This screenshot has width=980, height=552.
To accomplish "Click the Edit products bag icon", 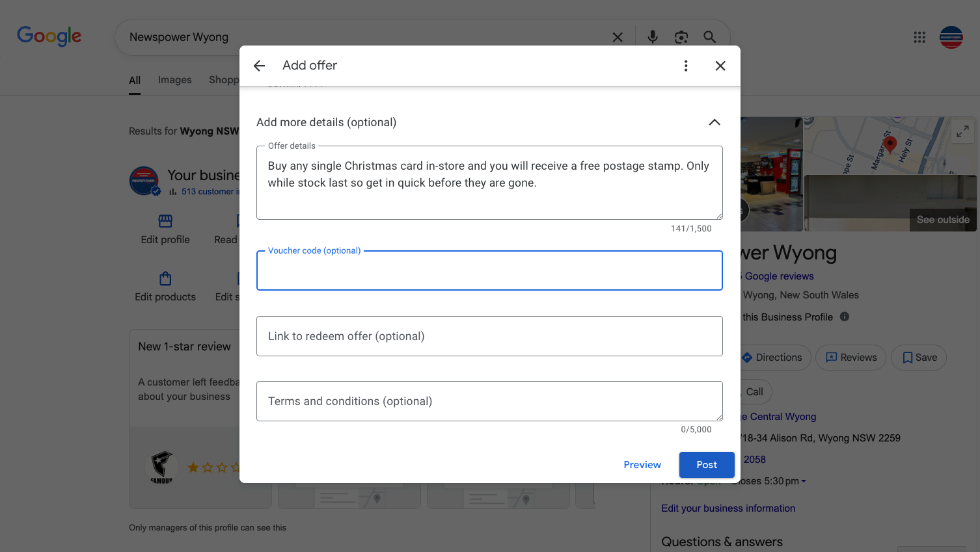I will click(x=165, y=278).
